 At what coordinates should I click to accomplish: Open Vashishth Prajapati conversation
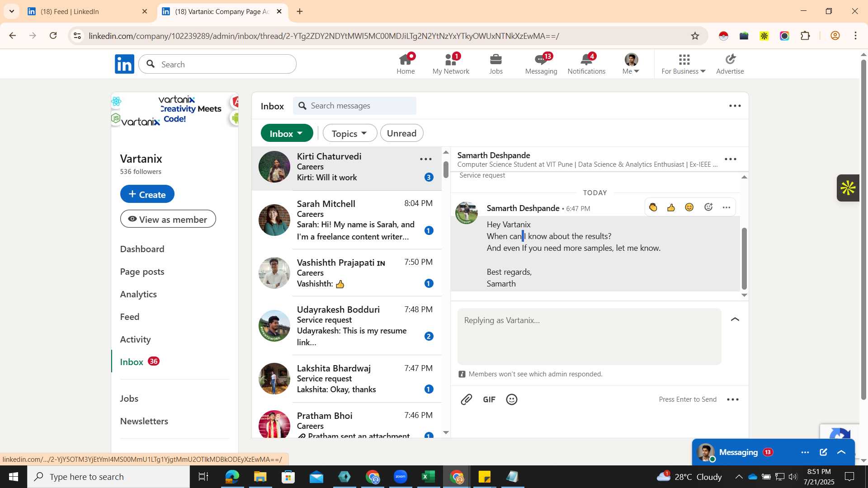(346, 273)
